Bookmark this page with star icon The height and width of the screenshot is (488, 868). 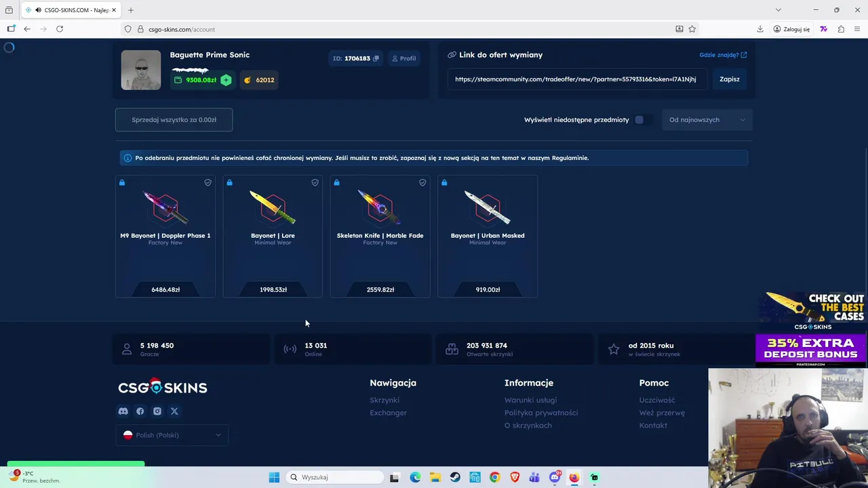point(692,29)
